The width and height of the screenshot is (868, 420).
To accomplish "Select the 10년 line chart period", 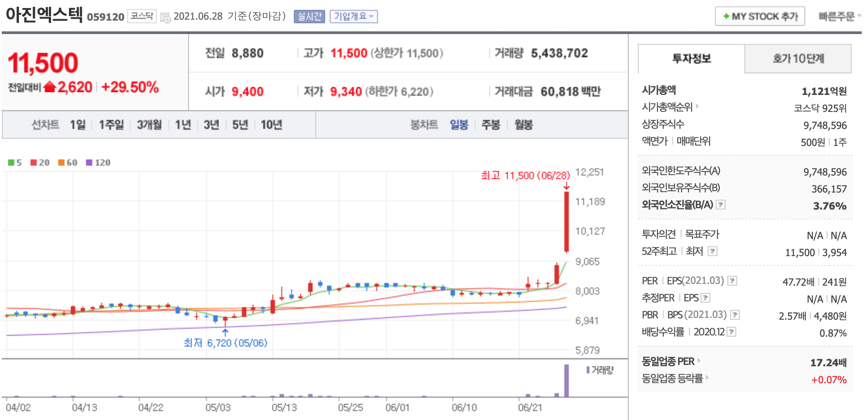I will (x=271, y=124).
